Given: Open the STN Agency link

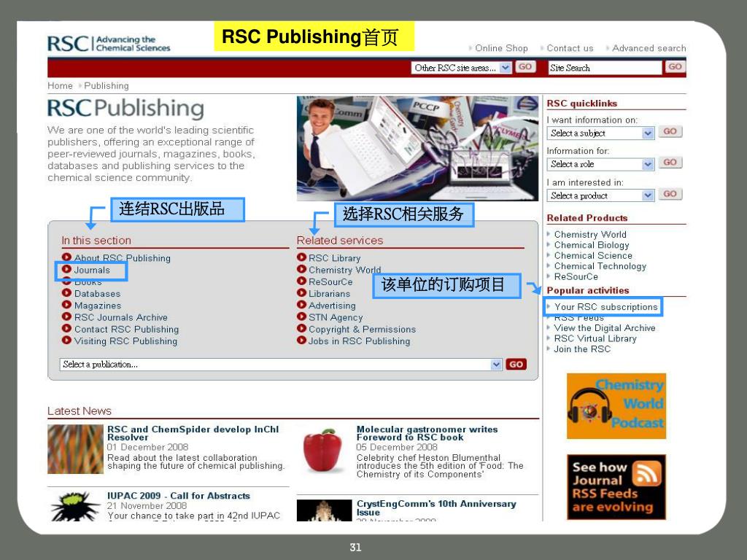Looking at the screenshot, I should pyautogui.click(x=336, y=317).
